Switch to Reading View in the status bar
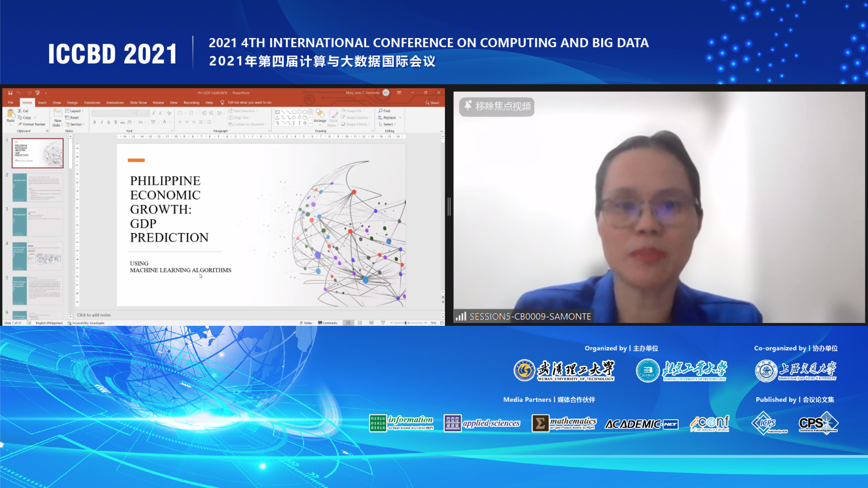868x488 pixels. [x=372, y=323]
